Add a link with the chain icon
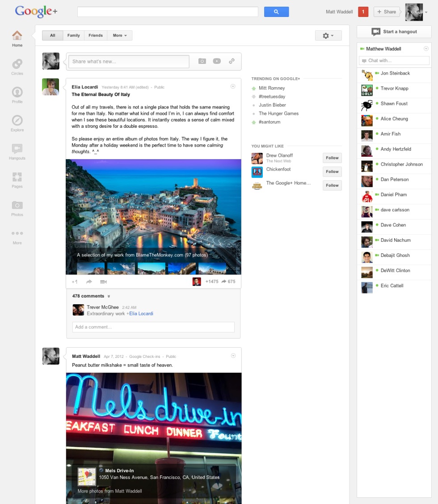438x504 pixels. [232, 61]
